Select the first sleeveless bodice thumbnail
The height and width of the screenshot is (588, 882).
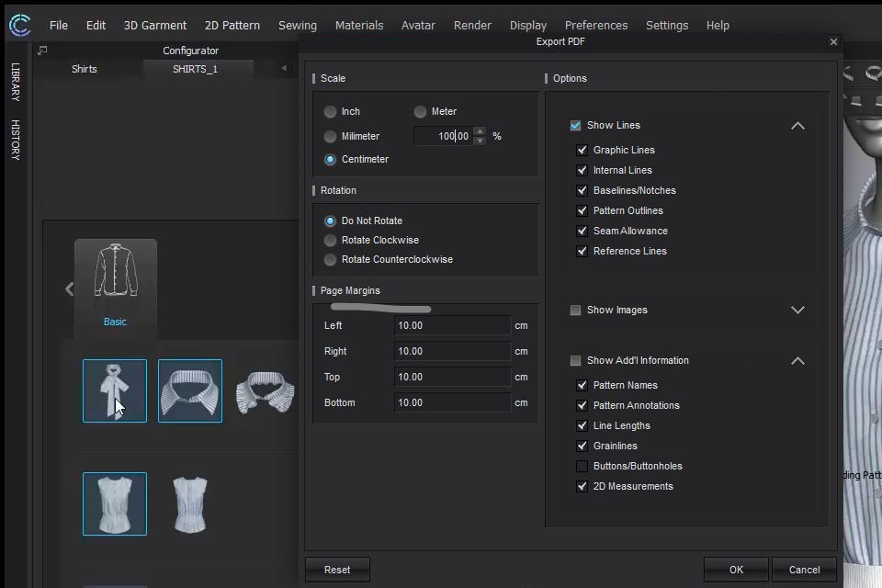(115, 503)
